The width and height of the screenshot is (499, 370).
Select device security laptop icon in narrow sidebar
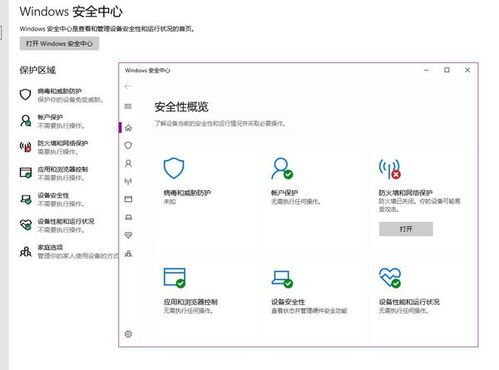[x=128, y=217]
